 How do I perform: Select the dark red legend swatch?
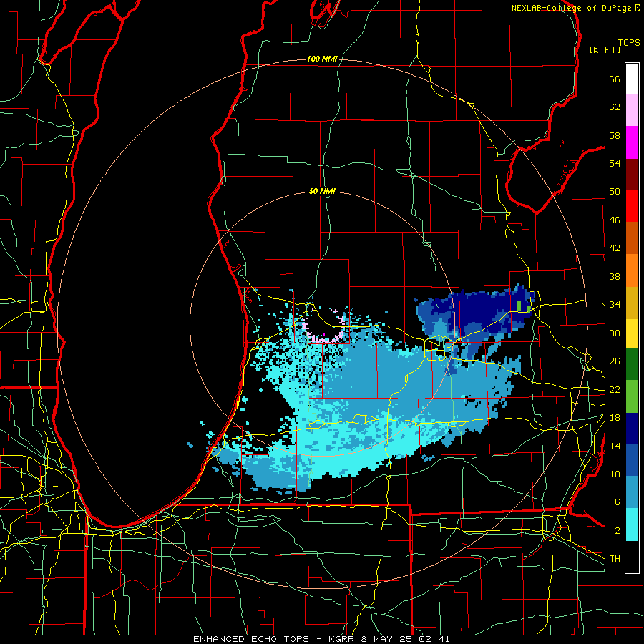[632, 174]
